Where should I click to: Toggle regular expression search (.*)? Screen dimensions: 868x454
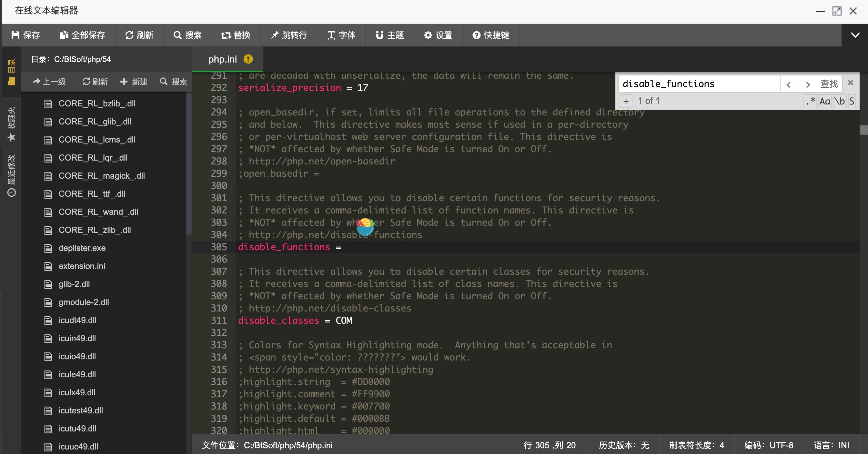click(810, 101)
